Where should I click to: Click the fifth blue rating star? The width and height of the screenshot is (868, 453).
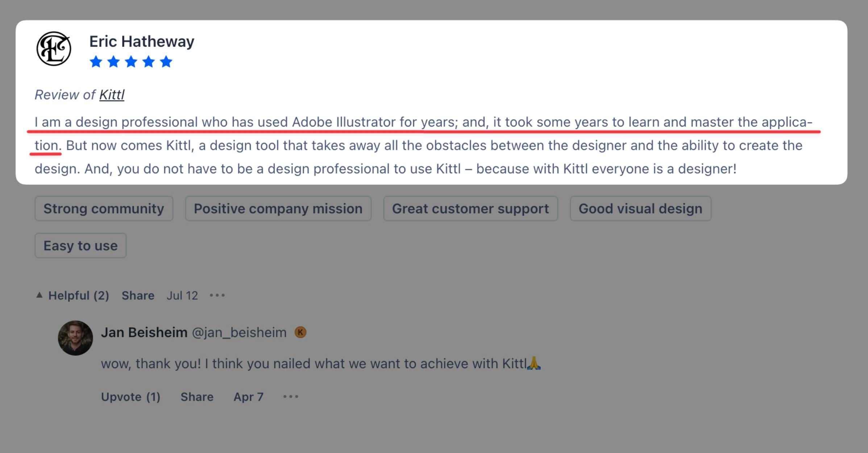pyautogui.click(x=166, y=62)
